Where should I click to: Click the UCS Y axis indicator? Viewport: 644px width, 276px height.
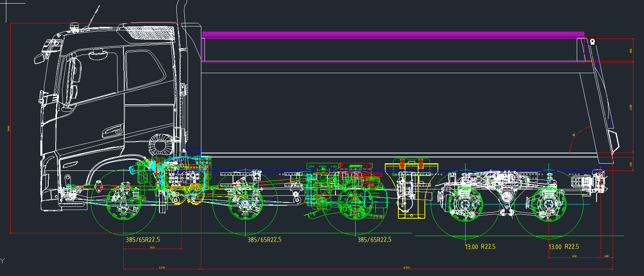[x=2, y=261]
